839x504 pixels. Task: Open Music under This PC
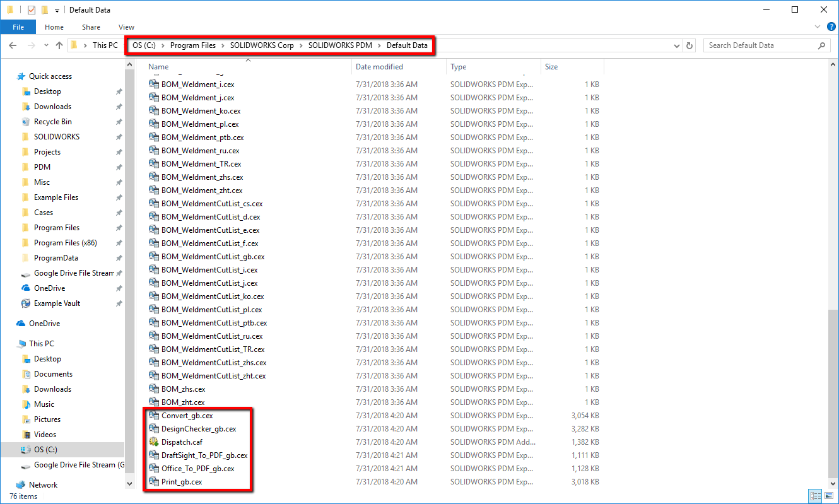pyautogui.click(x=44, y=404)
